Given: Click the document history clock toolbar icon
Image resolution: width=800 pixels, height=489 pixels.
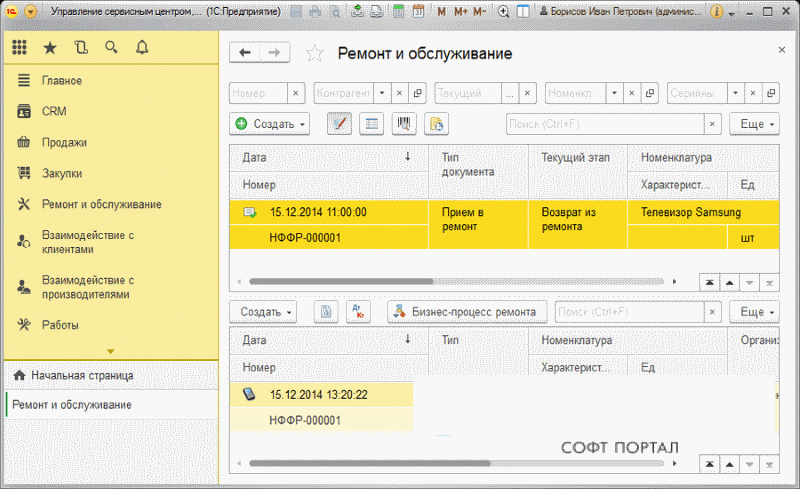Looking at the screenshot, I should pyautogui.click(x=437, y=124).
